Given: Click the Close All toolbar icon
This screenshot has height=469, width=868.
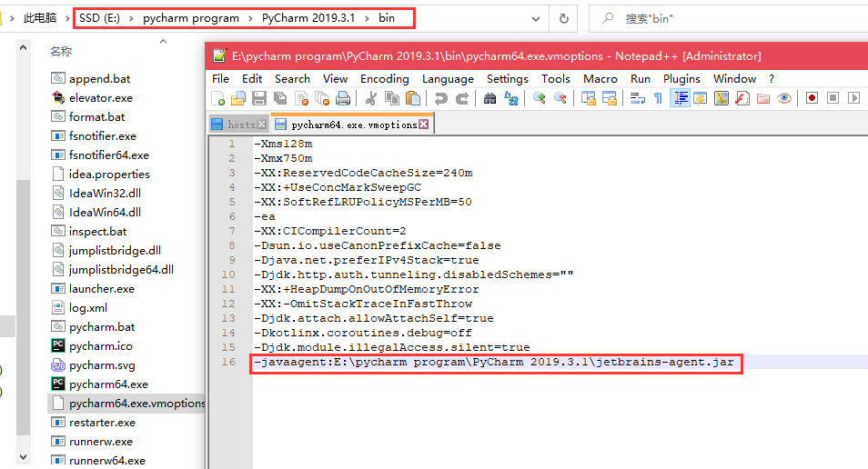Looking at the screenshot, I should tap(322, 98).
